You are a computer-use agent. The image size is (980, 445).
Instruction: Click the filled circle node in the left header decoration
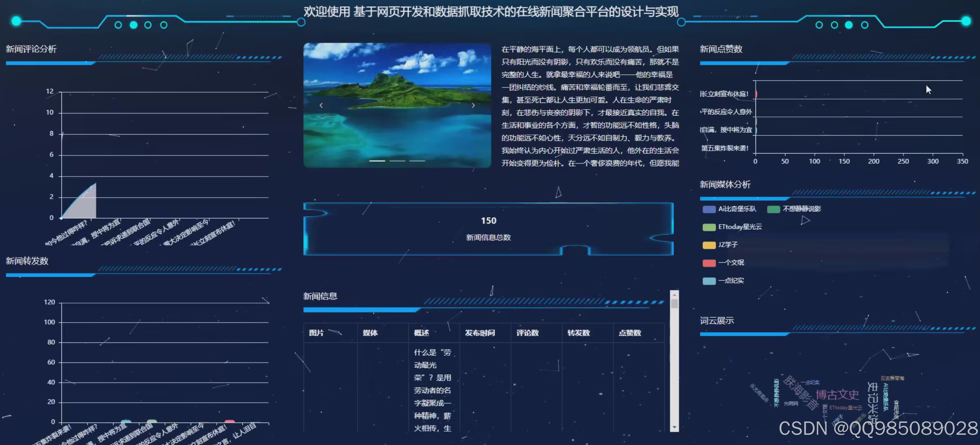click(x=133, y=25)
